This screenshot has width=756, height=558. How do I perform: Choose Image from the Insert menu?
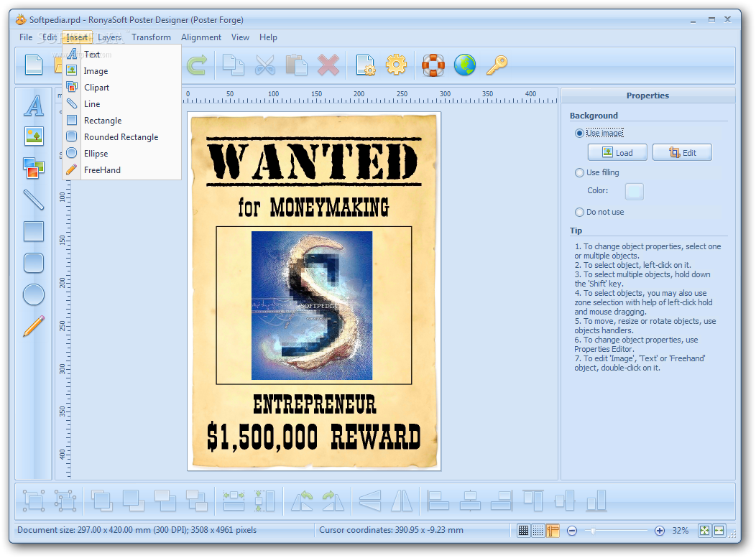(122, 71)
